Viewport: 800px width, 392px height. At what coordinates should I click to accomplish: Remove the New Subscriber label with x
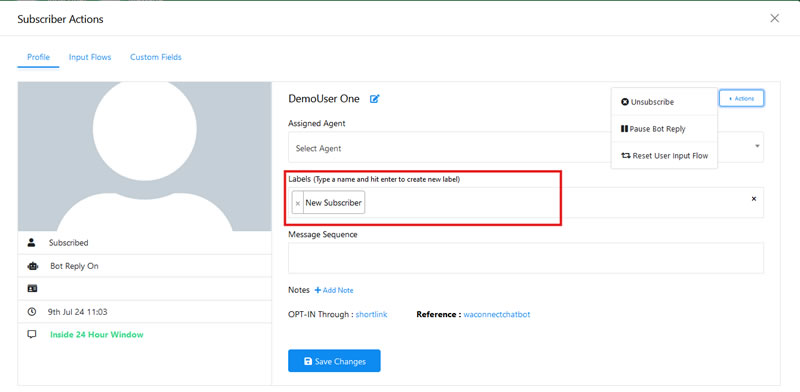[x=298, y=203]
